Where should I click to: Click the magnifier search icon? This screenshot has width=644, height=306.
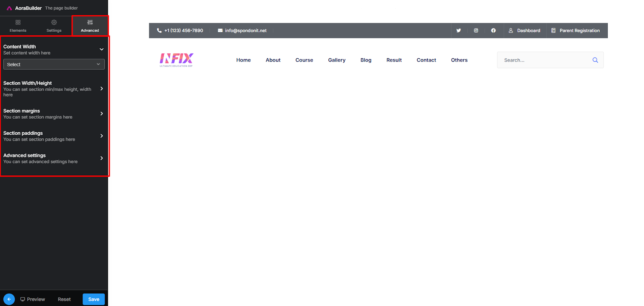[x=595, y=60]
